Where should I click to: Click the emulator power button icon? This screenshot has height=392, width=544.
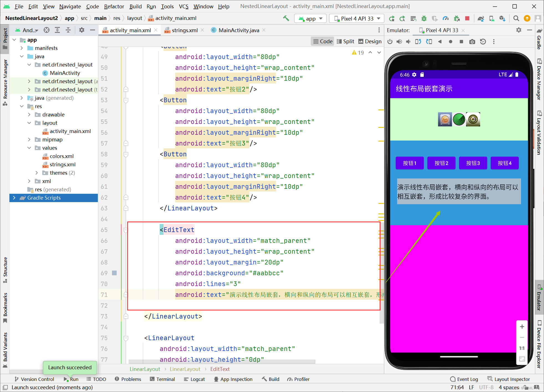[390, 42]
